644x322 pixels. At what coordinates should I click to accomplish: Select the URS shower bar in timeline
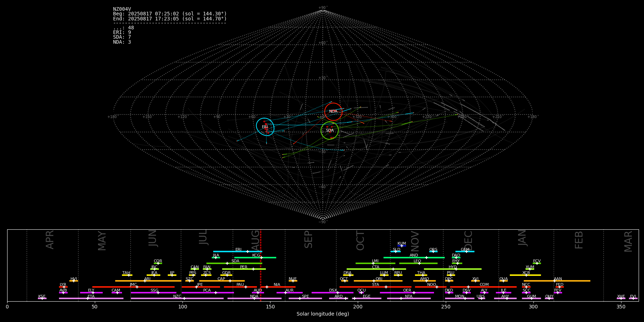pos(481,298)
